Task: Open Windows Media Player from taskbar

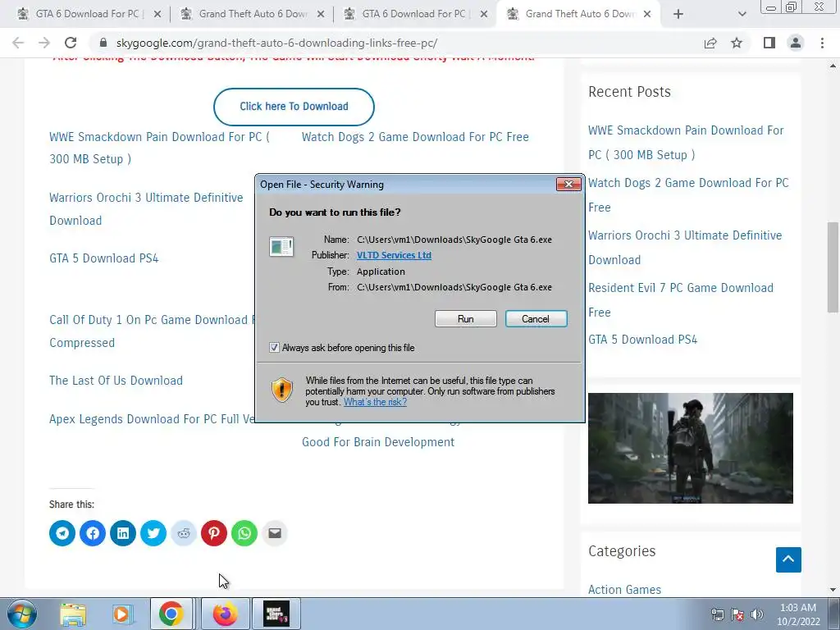Action: [121, 614]
